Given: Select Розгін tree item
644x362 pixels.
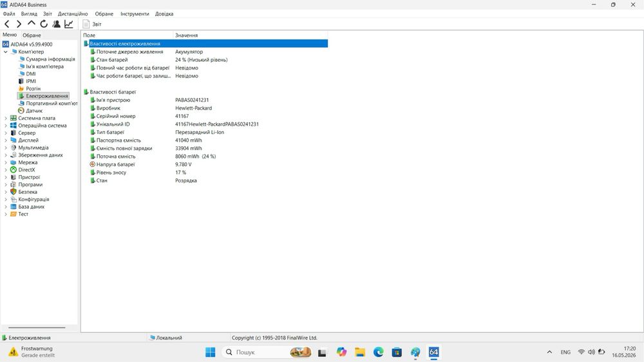Looking at the screenshot, I should click(x=33, y=89).
